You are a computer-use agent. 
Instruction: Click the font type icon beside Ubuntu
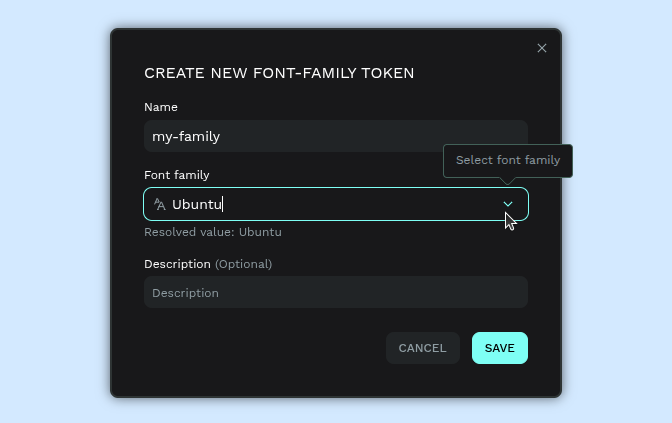[159, 204]
